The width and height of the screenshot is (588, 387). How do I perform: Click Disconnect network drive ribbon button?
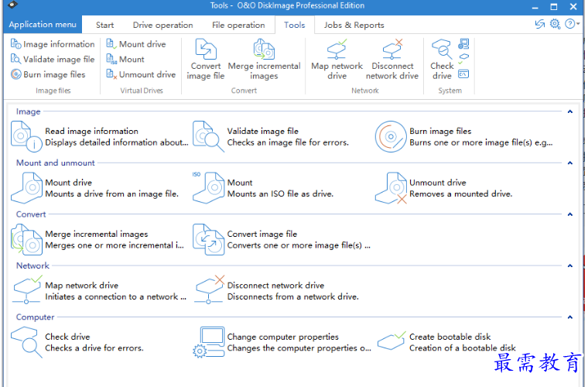click(x=392, y=60)
